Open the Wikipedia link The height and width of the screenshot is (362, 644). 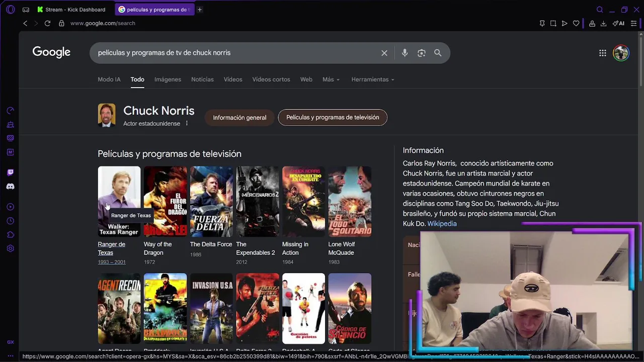(442, 224)
